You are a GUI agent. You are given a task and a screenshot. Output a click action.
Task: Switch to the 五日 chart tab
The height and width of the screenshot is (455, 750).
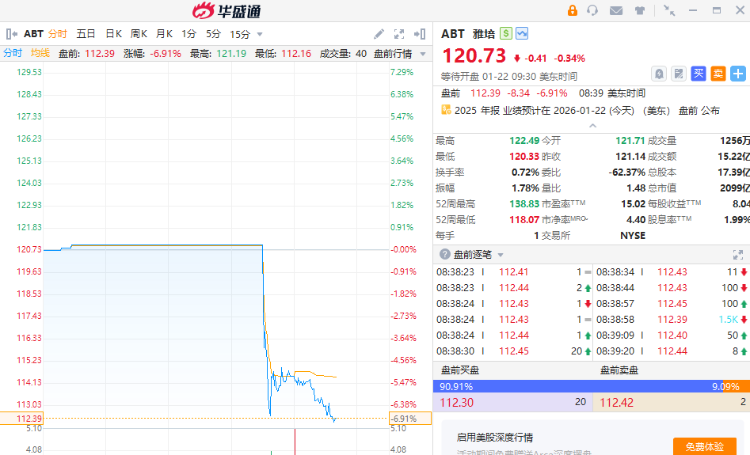coord(86,34)
